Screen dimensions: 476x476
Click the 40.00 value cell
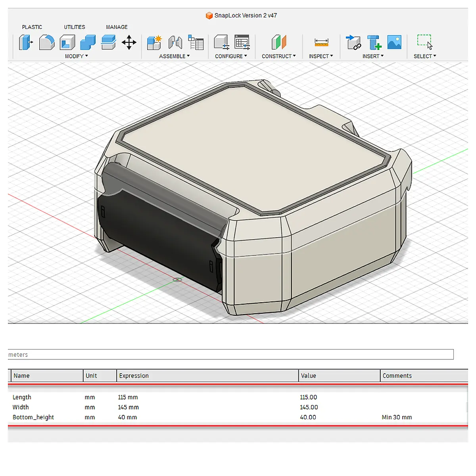point(308,417)
